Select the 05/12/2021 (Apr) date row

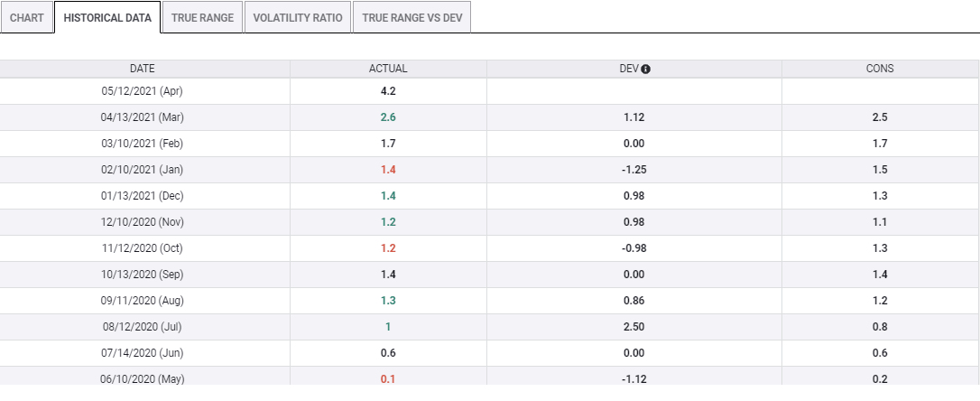[143, 91]
